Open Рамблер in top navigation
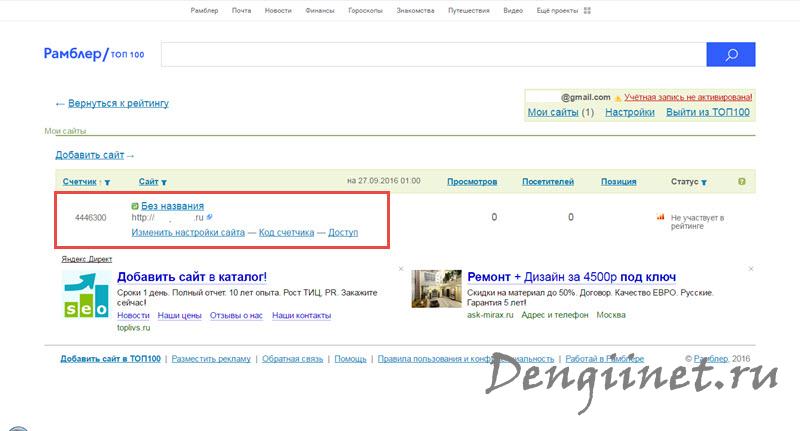The image size is (800, 431). click(x=204, y=10)
